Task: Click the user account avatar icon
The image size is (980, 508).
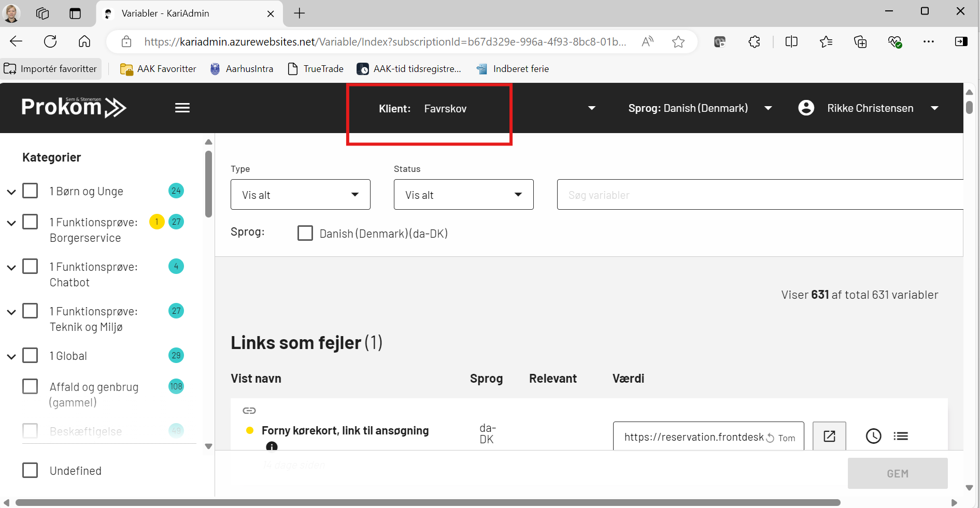Action: point(806,108)
